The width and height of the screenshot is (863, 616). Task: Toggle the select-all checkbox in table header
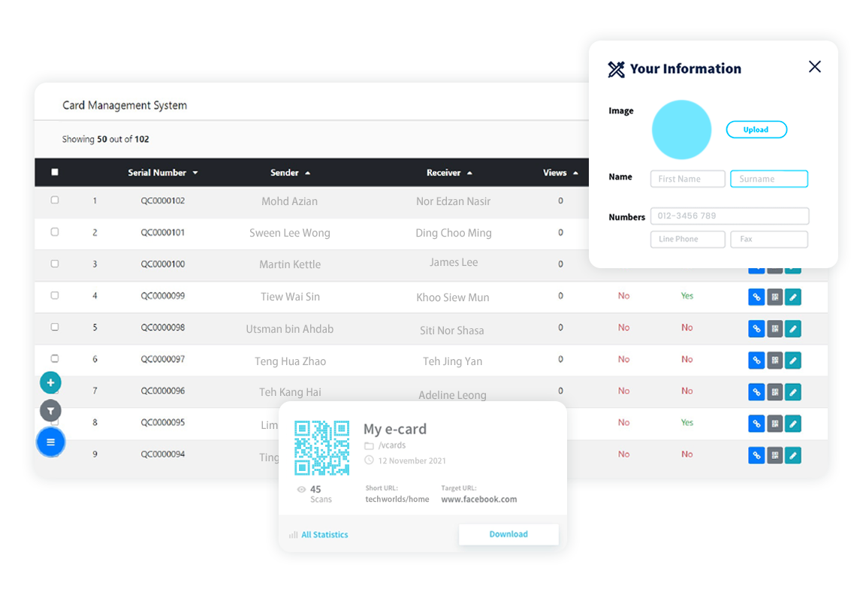click(x=55, y=172)
